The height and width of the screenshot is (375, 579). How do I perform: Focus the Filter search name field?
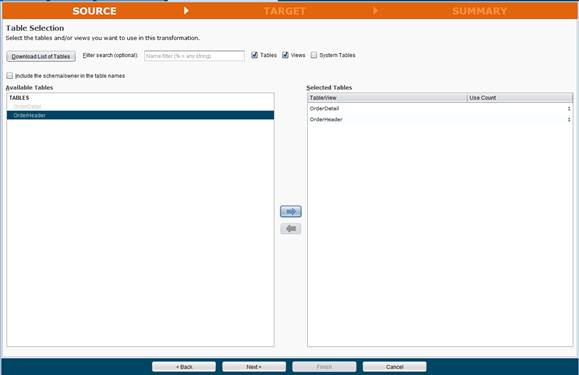194,56
